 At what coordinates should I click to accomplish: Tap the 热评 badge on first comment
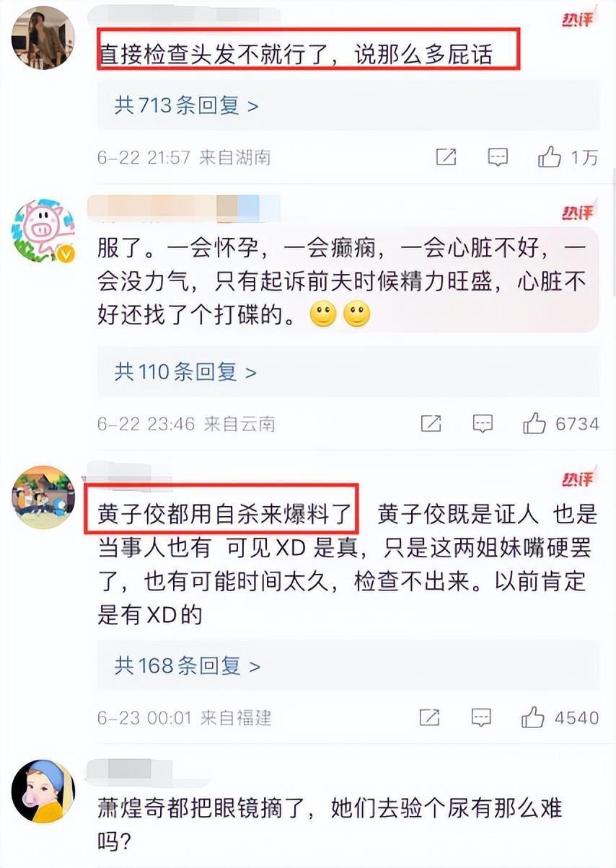tap(578, 19)
